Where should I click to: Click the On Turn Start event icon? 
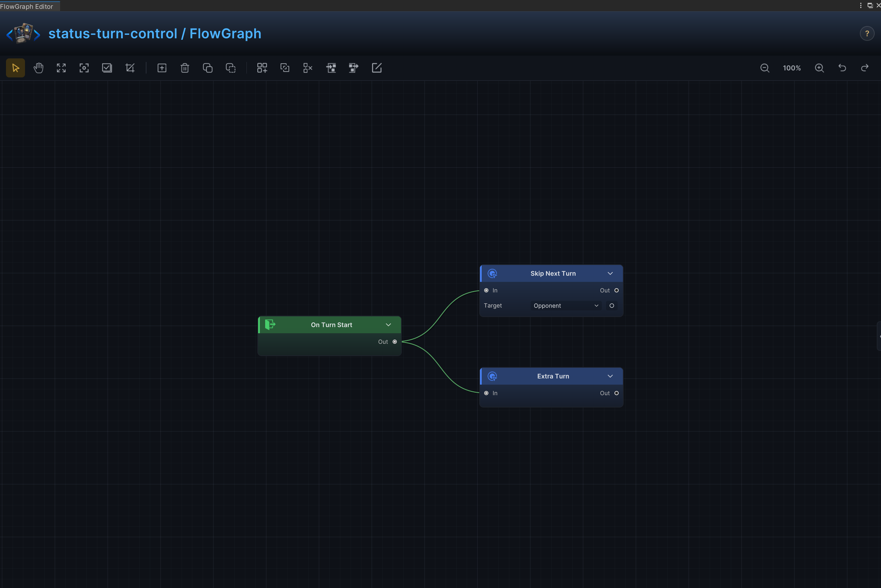pos(270,324)
